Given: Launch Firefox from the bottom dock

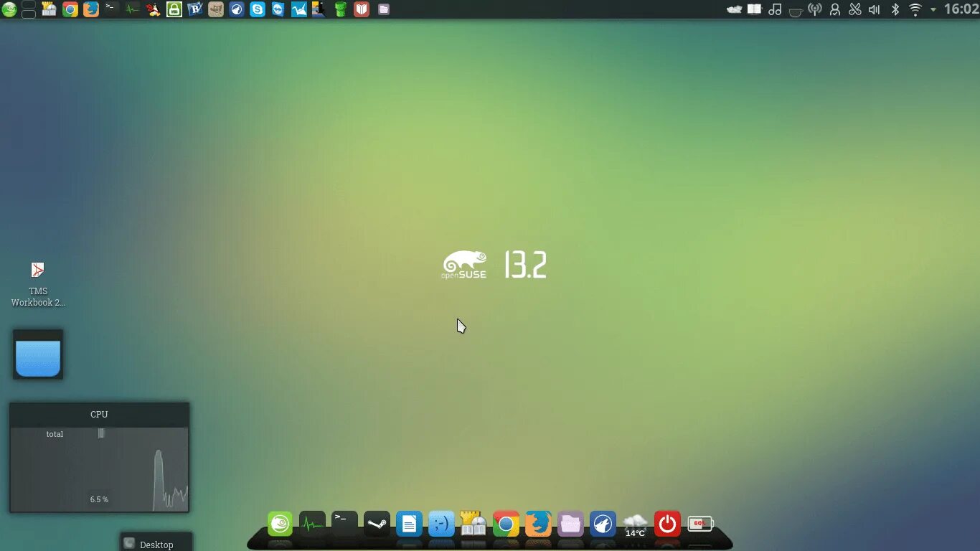Looking at the screenshot, I should pos(538,524).
